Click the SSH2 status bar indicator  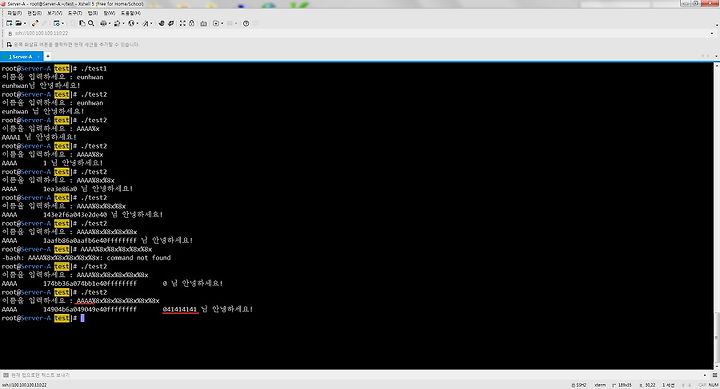[x=579, y=385]
